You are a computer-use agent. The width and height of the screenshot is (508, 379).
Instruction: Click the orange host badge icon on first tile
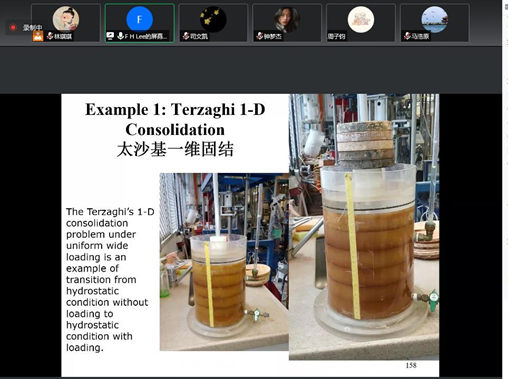click(x=38, y=36)
